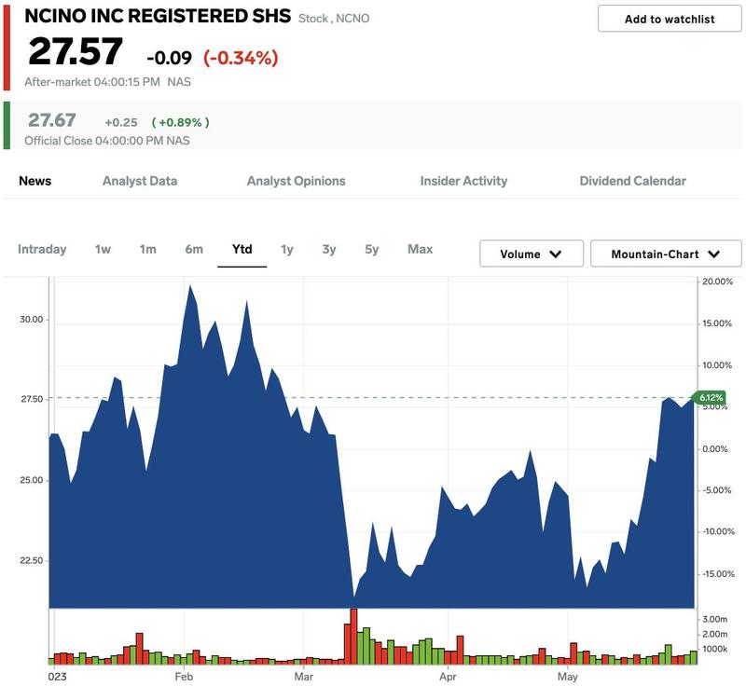Click the NCNO ticker symbol text

point(352,19)
